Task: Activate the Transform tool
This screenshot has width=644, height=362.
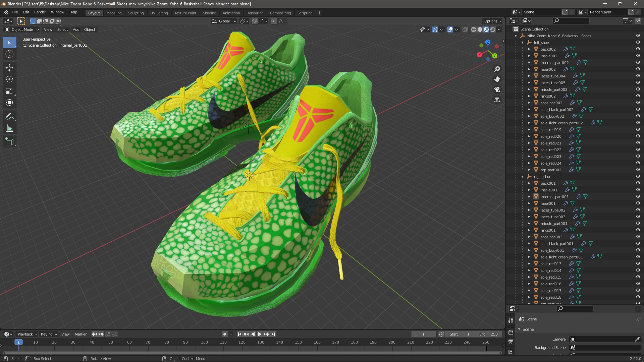Action: (9, 103)
